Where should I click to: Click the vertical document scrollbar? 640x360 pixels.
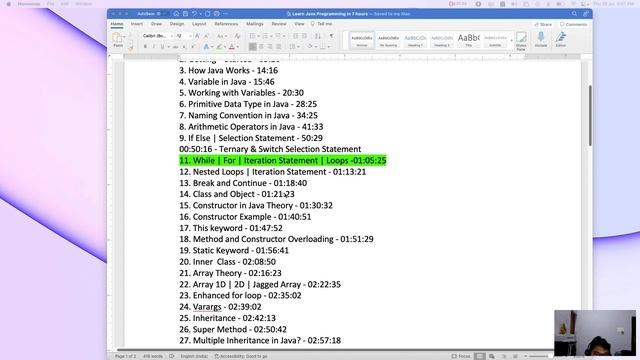pos(590,116)
